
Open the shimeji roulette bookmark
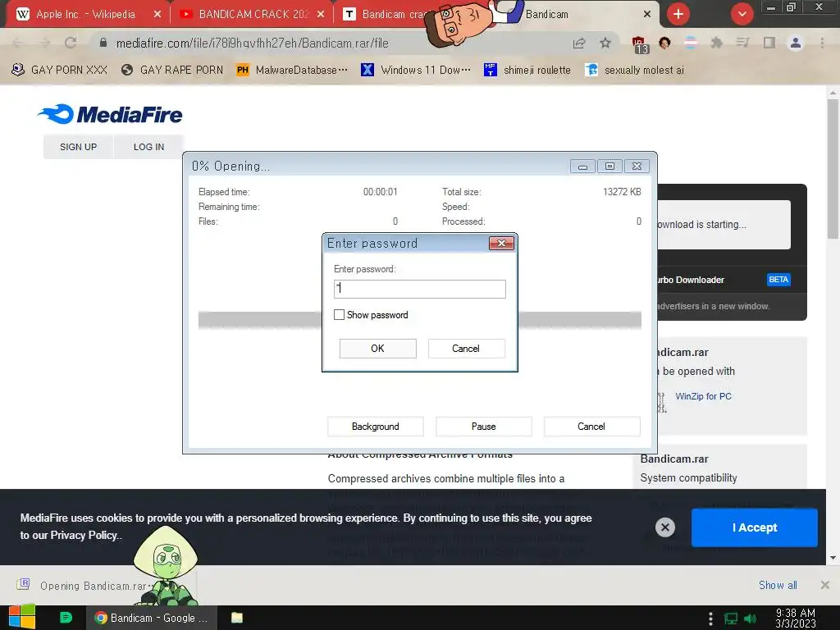coord(527,71)
